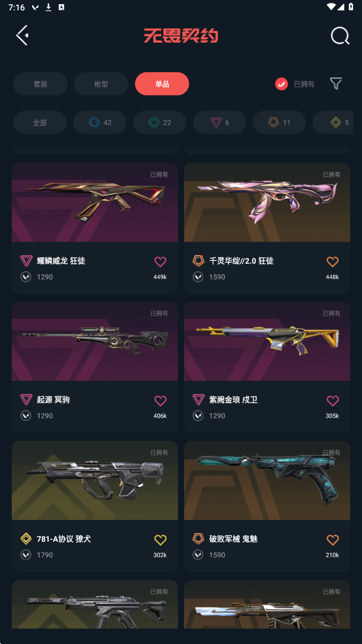Open the 耀鳞威龙 狂徒 skin thumbnail
The height and width of the screenshot is (644, 362).
[x=95, y=202]
